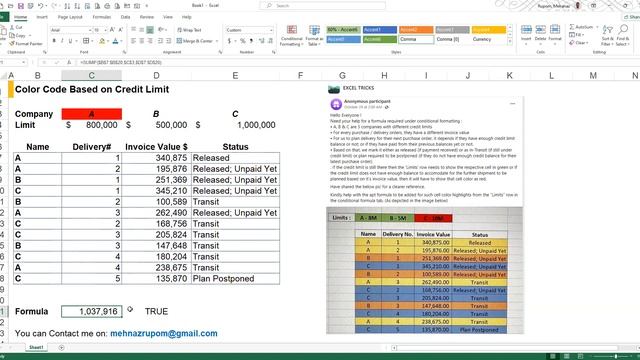Toggle Wrap Text

[189, 30]
